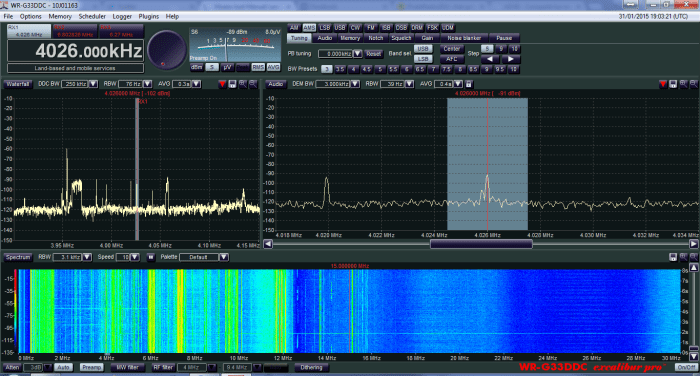Image resolution: width=700 pixels, height=376 pixels.
Task: Open the audio spectrum RBW dropdown
Action: [x=409, y=84]
